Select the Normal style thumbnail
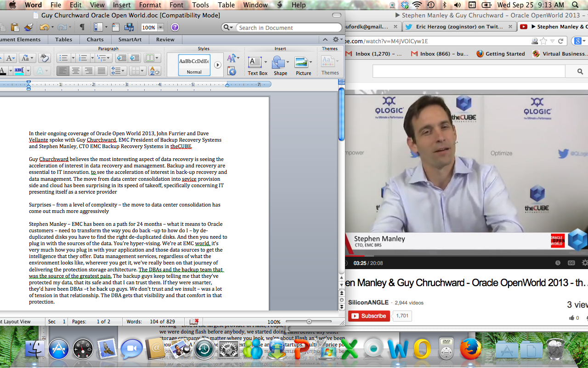 [x=194, y=65]
